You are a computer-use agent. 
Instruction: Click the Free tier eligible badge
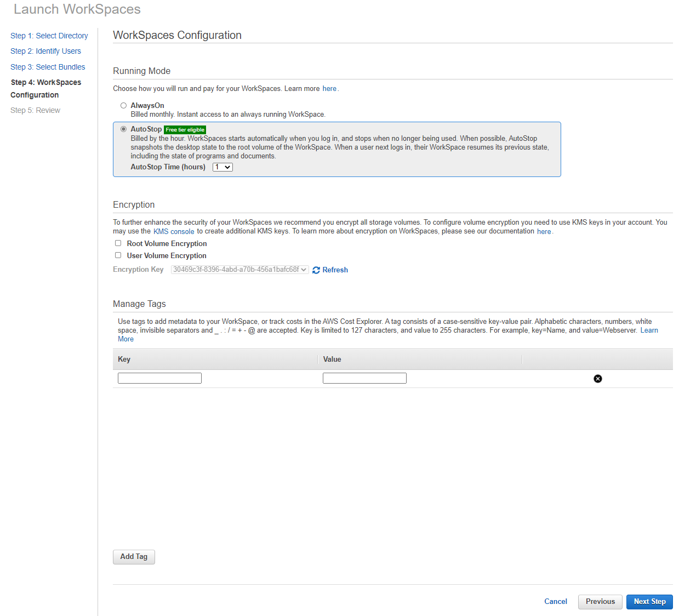[x=185, y=130]
